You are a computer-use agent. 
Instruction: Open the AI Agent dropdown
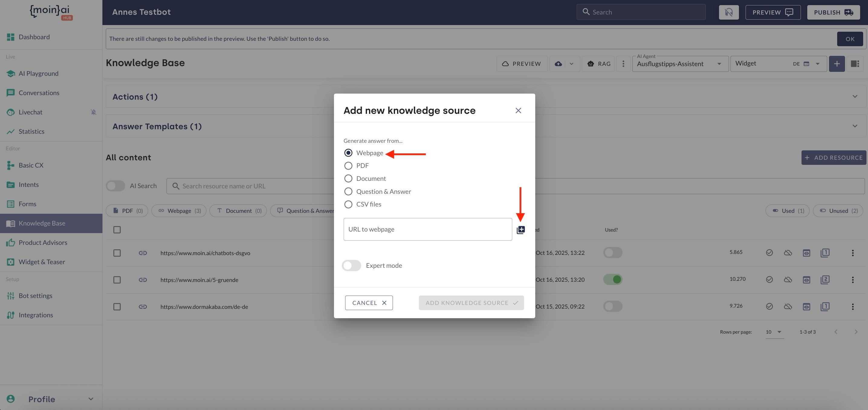tap(680, 64)
